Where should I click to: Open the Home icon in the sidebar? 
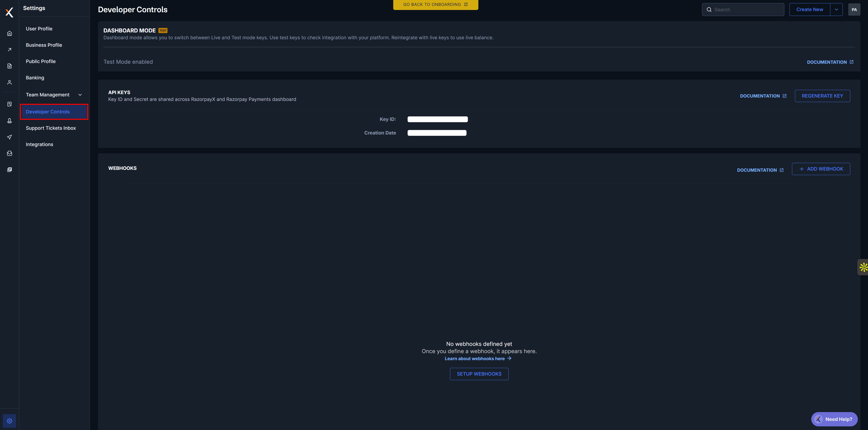(x=10, y=33)
